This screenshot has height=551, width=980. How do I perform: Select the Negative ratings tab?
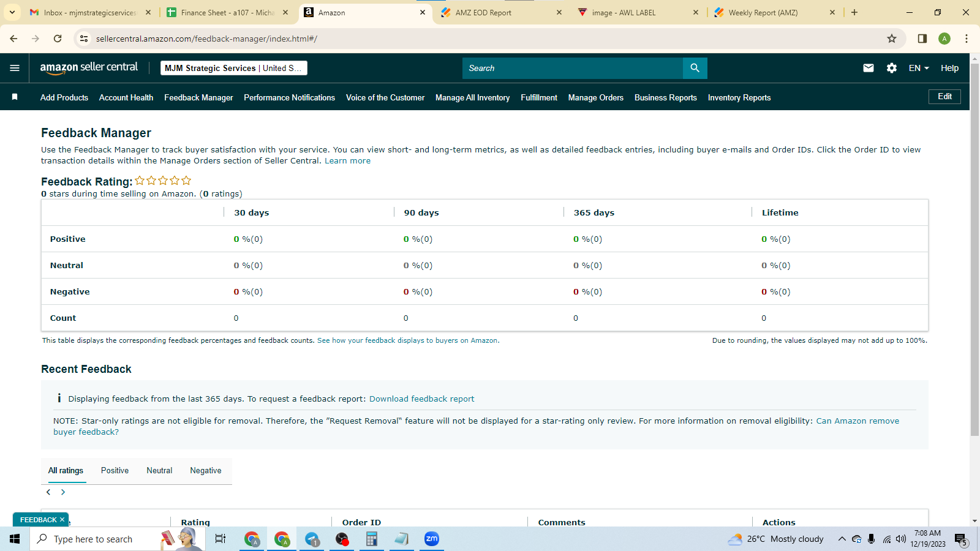[x=206, y=470]
